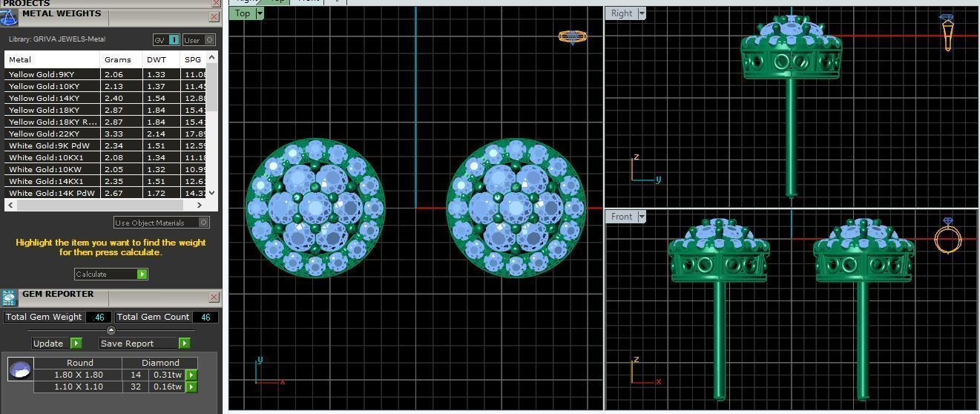Select the Yellow Gold:18KY R... row
The height and width of the screenshot is (414, 980).
[105, 122]
